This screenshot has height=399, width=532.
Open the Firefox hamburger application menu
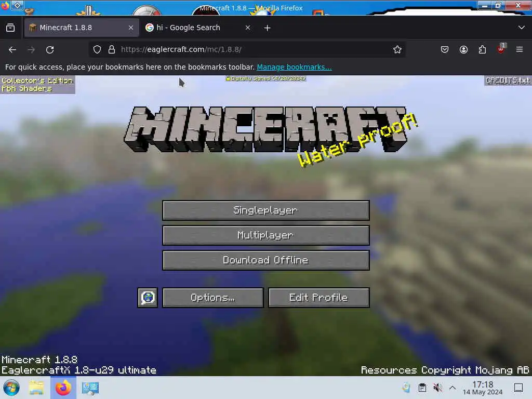520,49
